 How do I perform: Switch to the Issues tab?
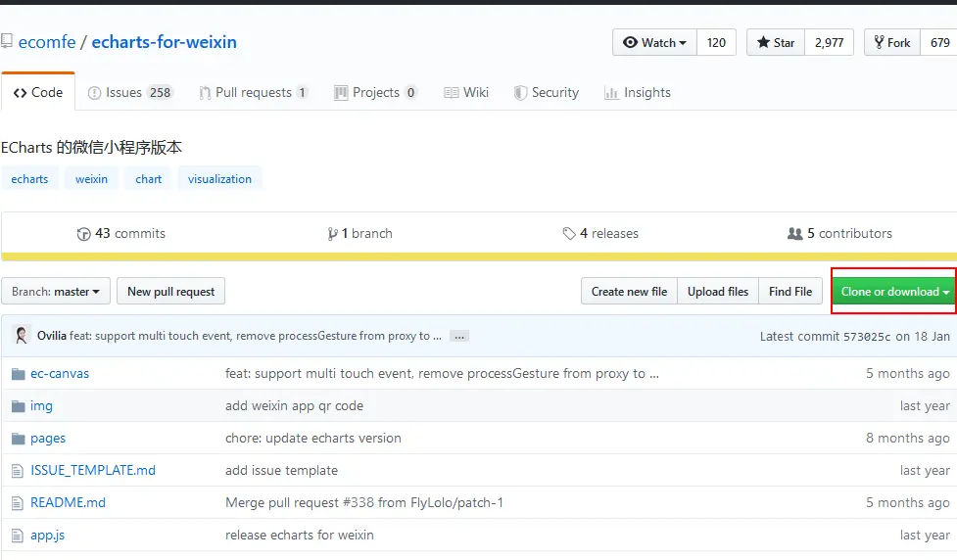click(130, 92)
